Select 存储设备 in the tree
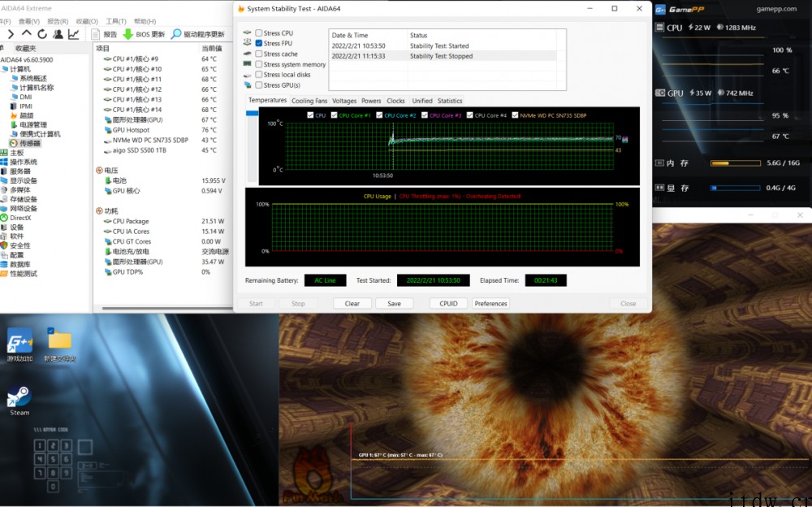The height and width of the screenshot is (507, 812). coord(24,199)
